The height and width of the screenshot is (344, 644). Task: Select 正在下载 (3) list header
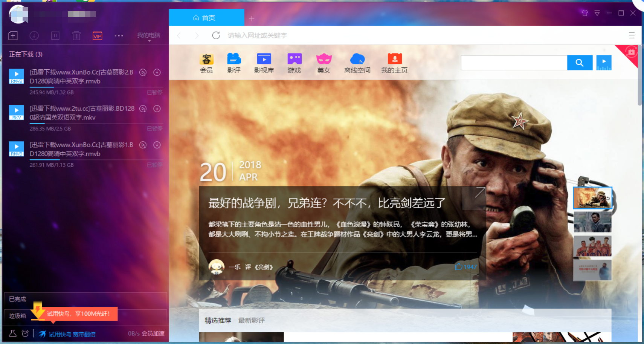(26, 54)
